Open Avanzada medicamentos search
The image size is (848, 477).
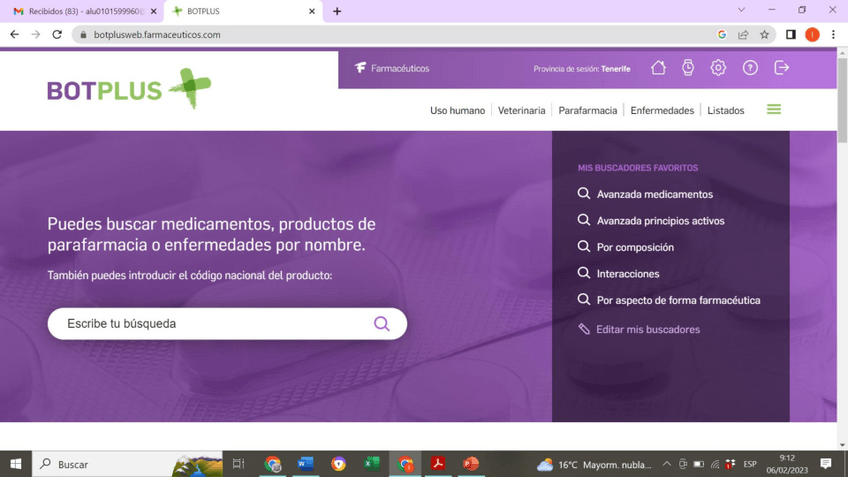(654, 194)
